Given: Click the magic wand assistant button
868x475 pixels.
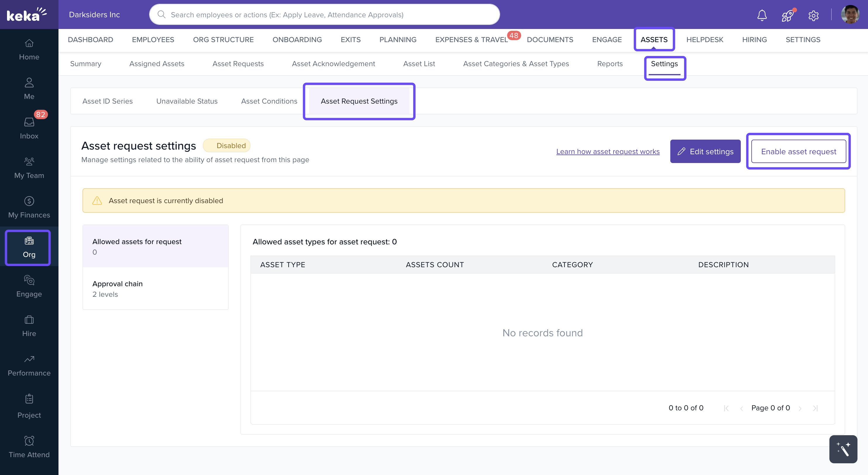Looking at the screenshot, I should pyautogui.click(x=843, y=449).
